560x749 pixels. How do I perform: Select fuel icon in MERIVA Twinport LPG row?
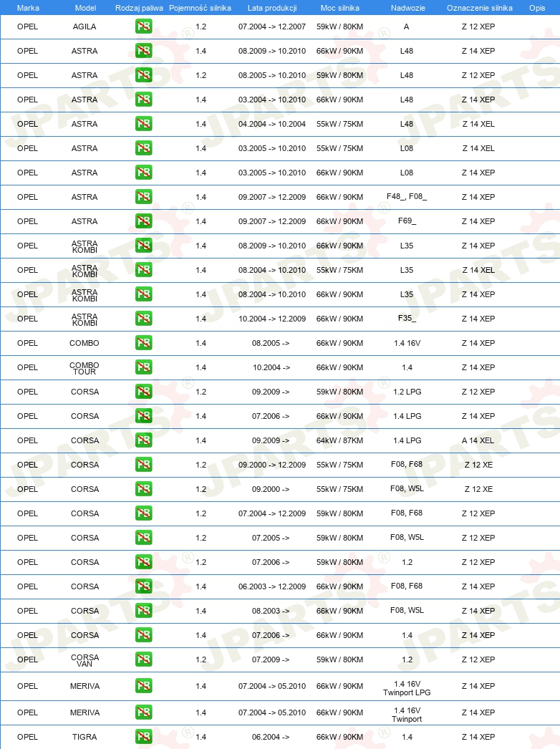tap(143, 687)
